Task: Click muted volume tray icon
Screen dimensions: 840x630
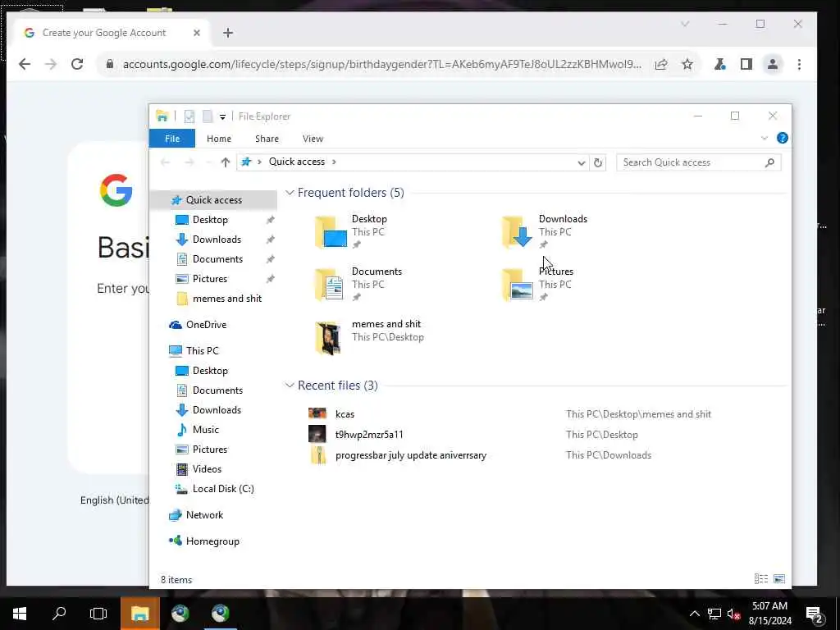Action: (733, 614)
